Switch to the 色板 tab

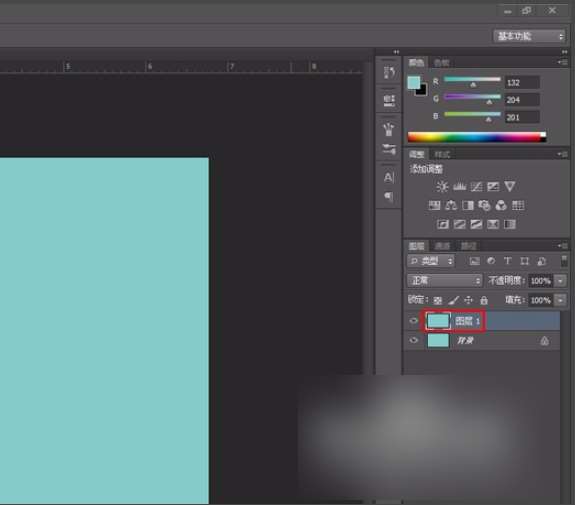(x=442, y=63)
